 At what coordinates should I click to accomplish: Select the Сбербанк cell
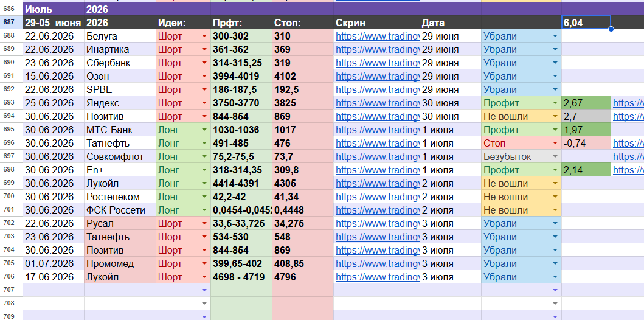[x=120, y=63]
